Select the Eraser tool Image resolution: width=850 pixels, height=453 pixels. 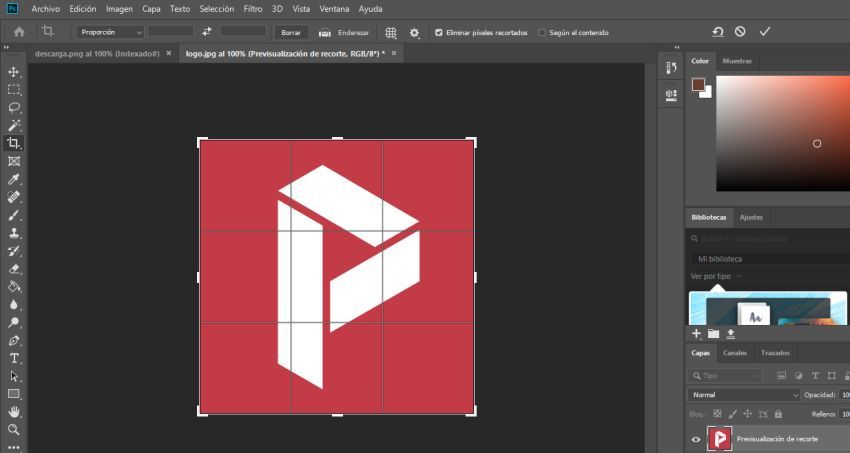coord(14,269)
